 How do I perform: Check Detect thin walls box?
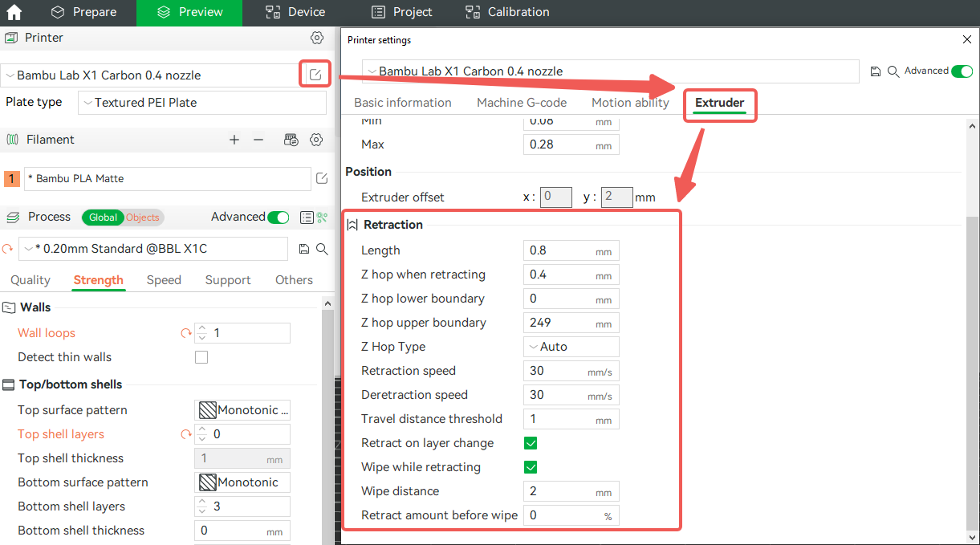tap(201, 357)
